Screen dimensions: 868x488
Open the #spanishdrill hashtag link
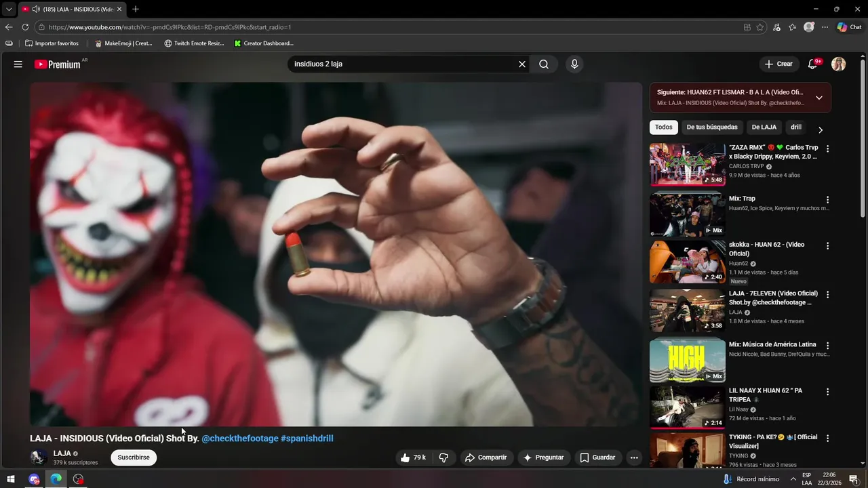click(x=307, y=439)
